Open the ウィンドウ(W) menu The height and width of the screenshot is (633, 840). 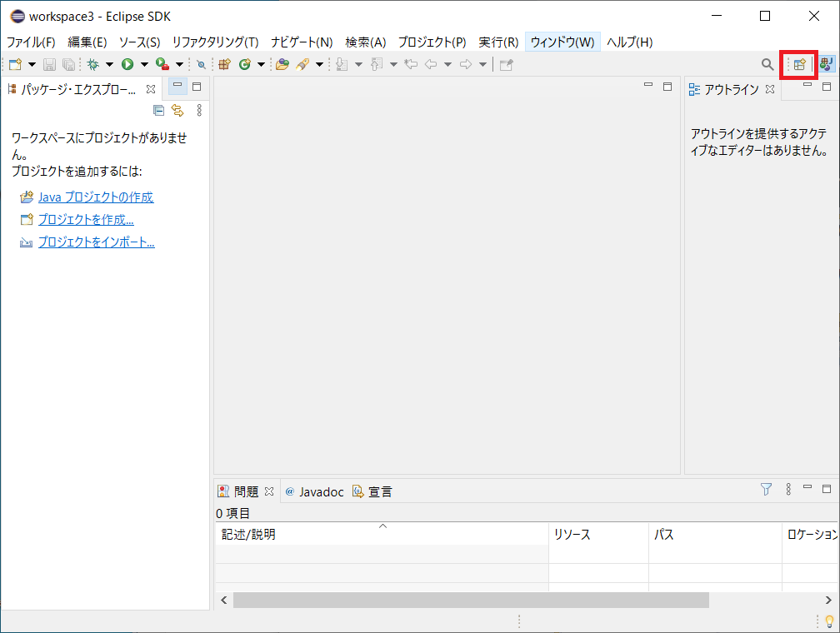[562, 42]
